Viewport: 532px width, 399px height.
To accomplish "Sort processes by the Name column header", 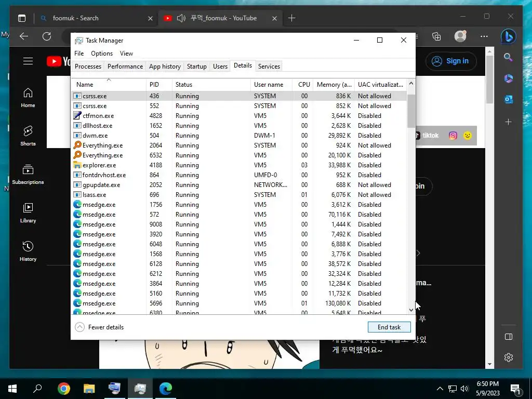I will pyautogui.click(x=109, y=85).
